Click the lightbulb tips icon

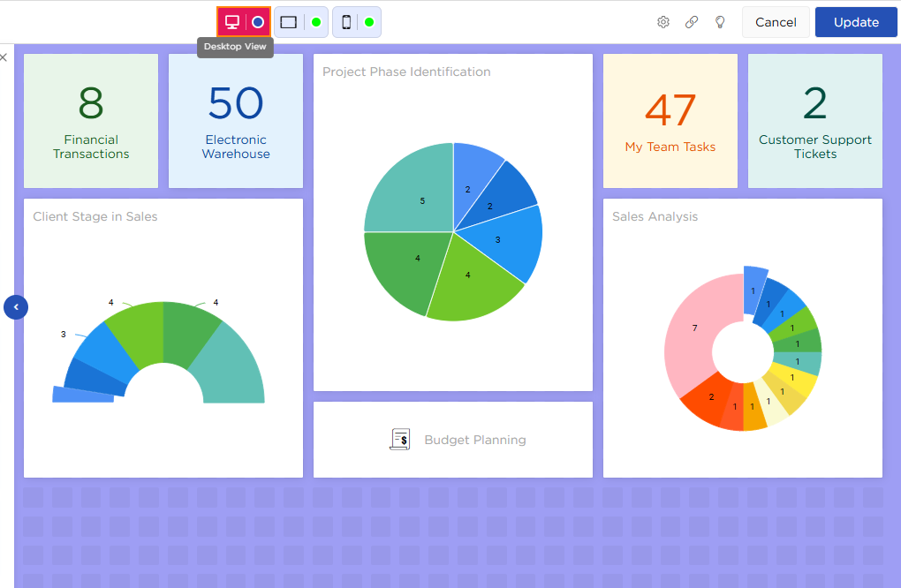pyautogui.click(x=720, y=22)
